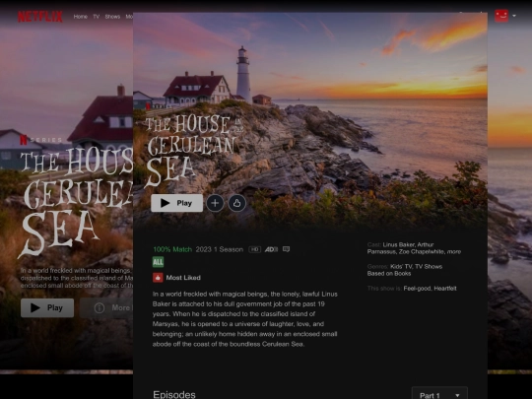Screen dimensions: 532x399
Task: Click the subtitles icon badge
Action: (287, 249)
